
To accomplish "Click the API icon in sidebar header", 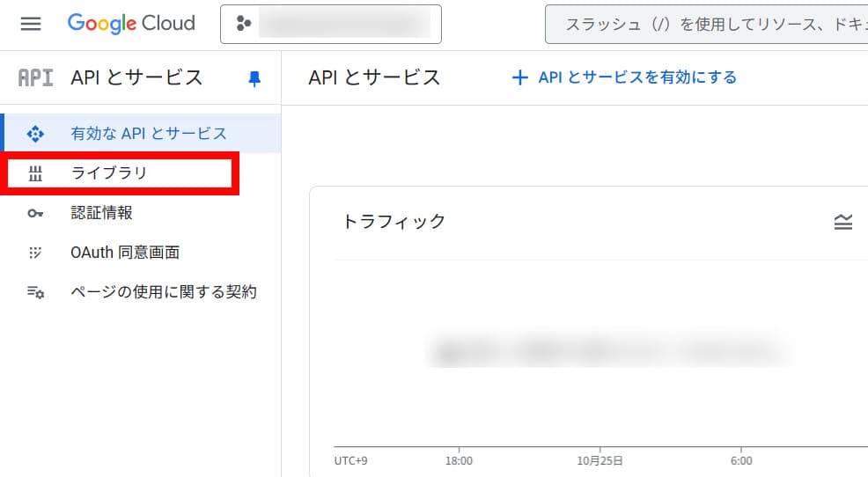I will [36, 77].
